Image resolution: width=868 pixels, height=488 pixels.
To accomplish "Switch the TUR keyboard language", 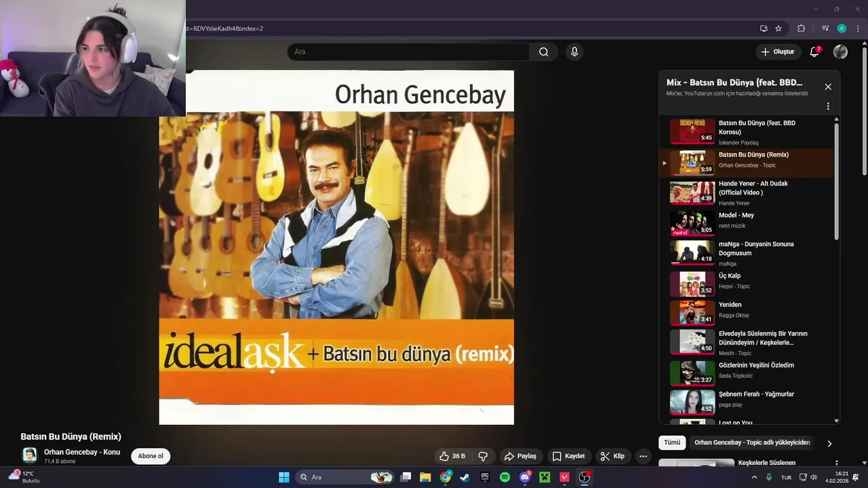I will coord(787,477).
